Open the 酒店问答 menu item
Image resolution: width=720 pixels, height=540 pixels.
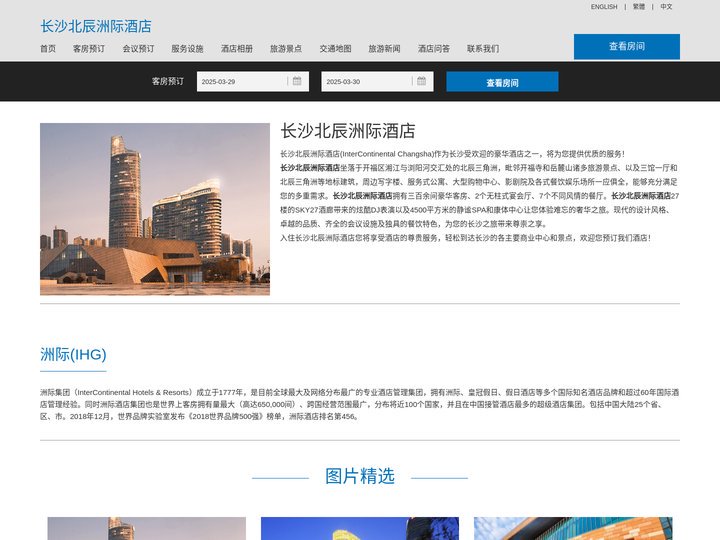[434, 49]
